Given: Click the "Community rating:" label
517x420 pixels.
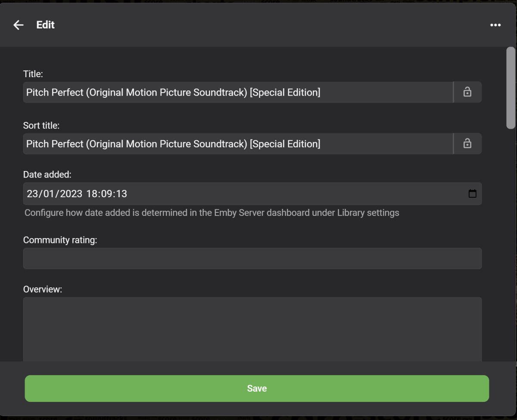Looking at the screenshot, I should [60, 240].
